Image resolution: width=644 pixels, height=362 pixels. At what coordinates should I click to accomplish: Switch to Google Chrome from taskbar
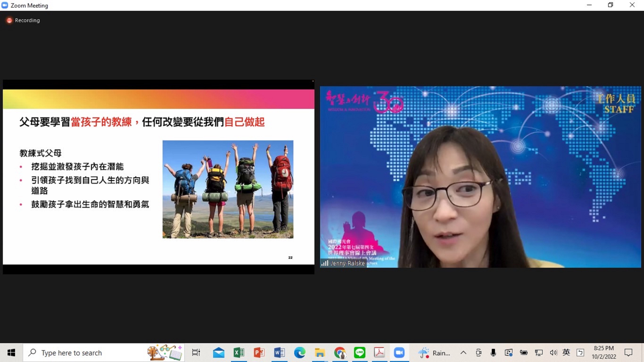[340, 353]
